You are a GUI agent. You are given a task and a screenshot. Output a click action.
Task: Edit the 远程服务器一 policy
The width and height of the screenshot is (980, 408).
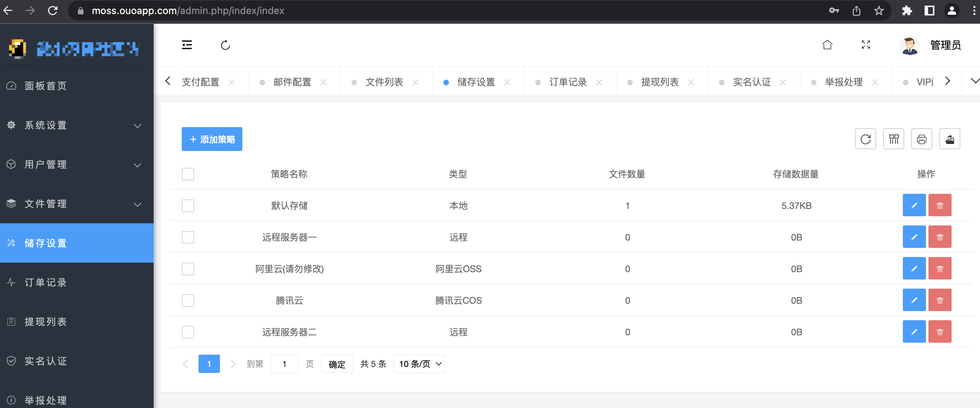coord(914,237)
